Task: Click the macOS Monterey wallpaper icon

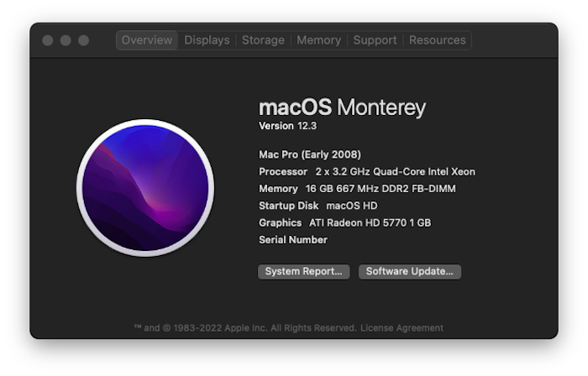Action: pyautogui.click(x=145, y=188)
